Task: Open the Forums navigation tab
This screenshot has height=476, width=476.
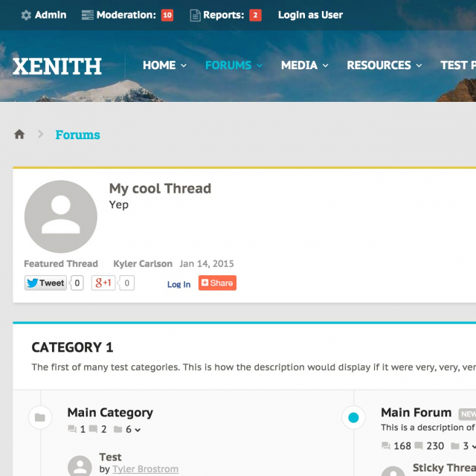Action: point(233,65)
